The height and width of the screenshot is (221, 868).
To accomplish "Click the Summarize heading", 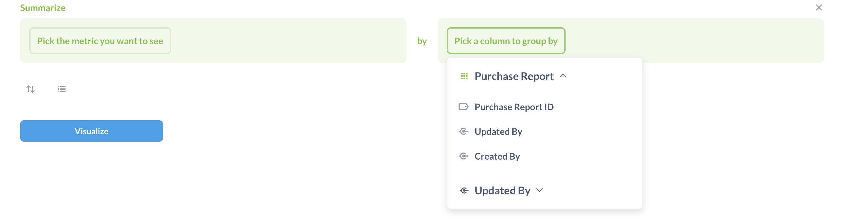I will click(43, 7).
